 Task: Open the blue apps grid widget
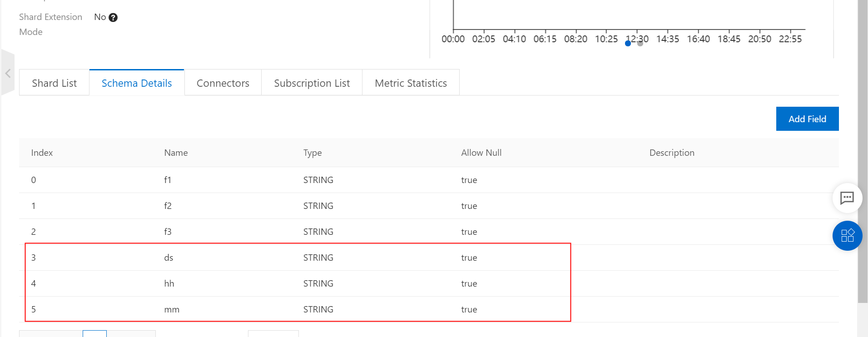[x=847, y=236]
